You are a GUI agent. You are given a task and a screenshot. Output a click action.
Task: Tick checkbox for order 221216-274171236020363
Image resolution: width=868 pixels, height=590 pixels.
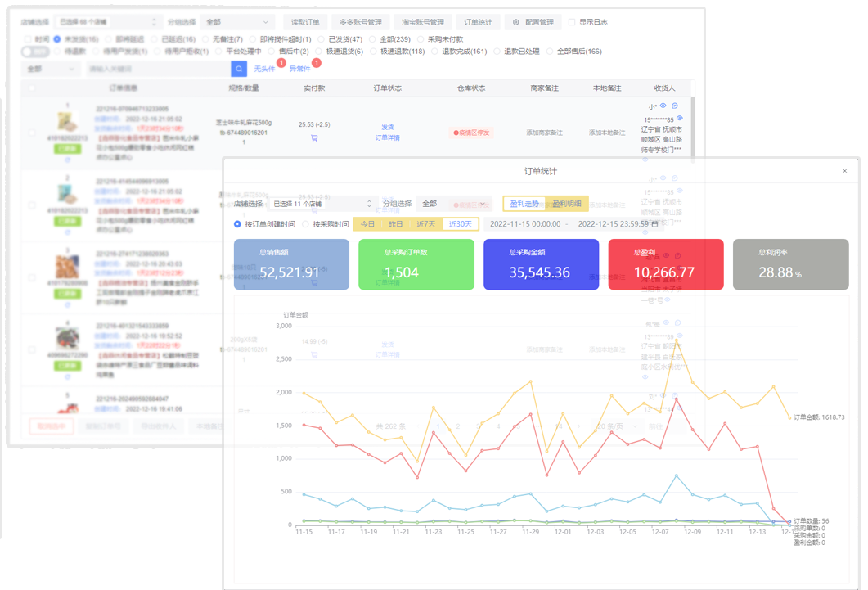point(32,278)
